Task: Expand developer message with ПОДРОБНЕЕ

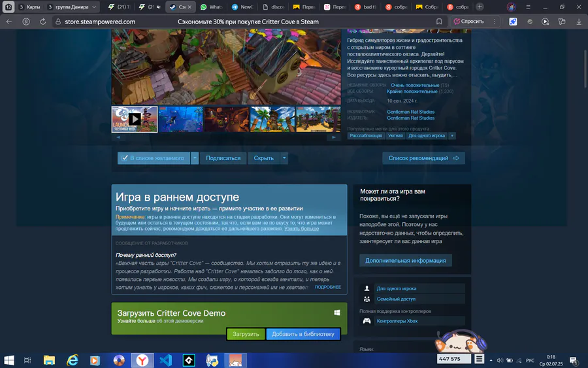Action: [x=328, y=287]
